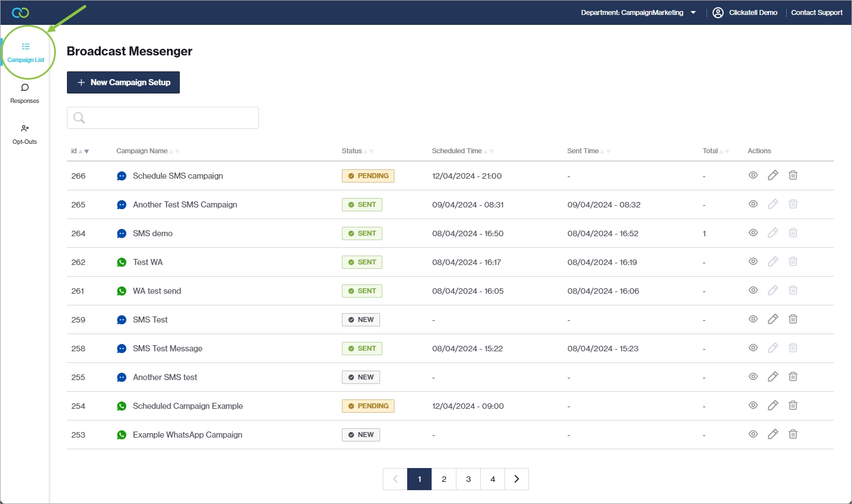This screenshot has width=852, height=504.
Task: Sort campaigns by Status column
Action: (x=352, y=151)
